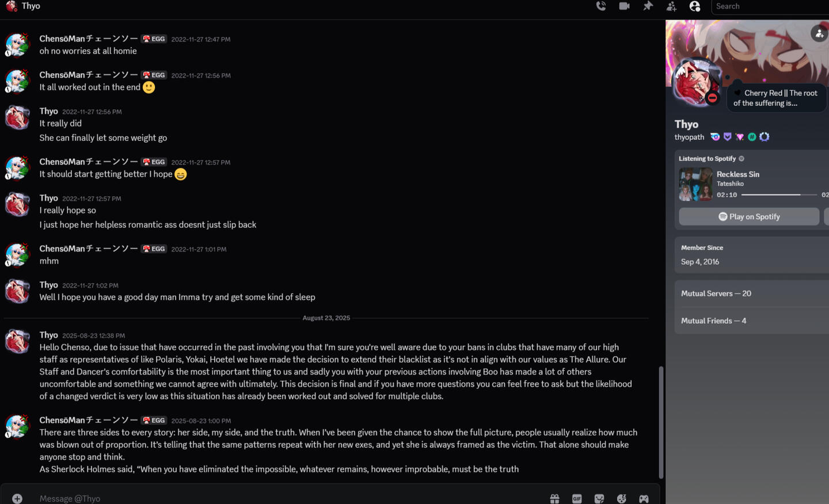
Task: Start a video call
Action: click(x=624, y=6)
